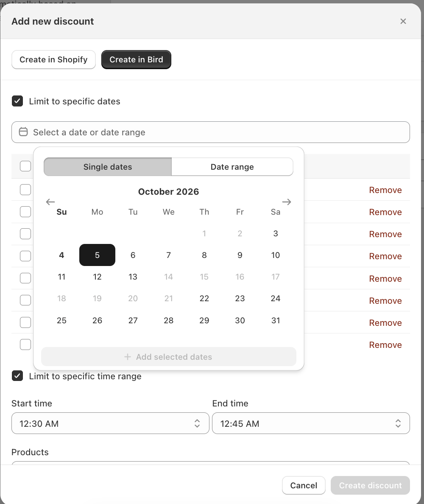Open the Start time 12:30 AM dropdown
Viewport: 424px width, 504px height.
[110, 423]
